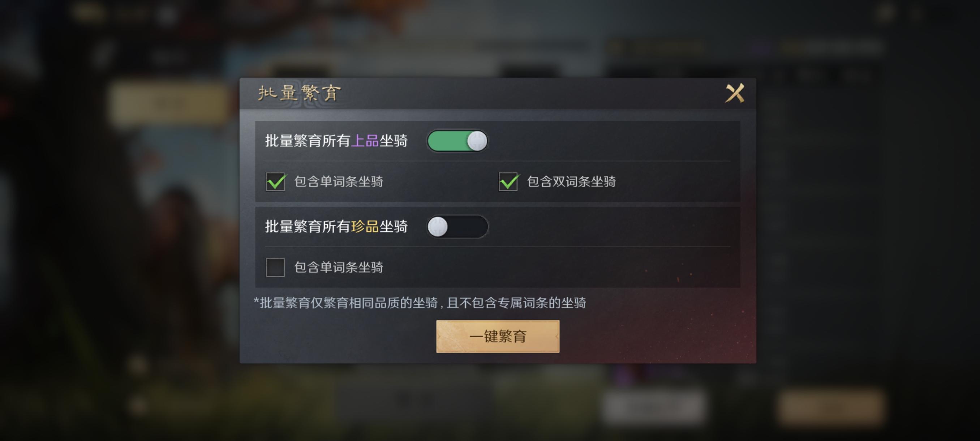Uncheck 包含单词条坐骑 box in the 上品 section
The image size is (980, 441).
click(x=275, y=181)
